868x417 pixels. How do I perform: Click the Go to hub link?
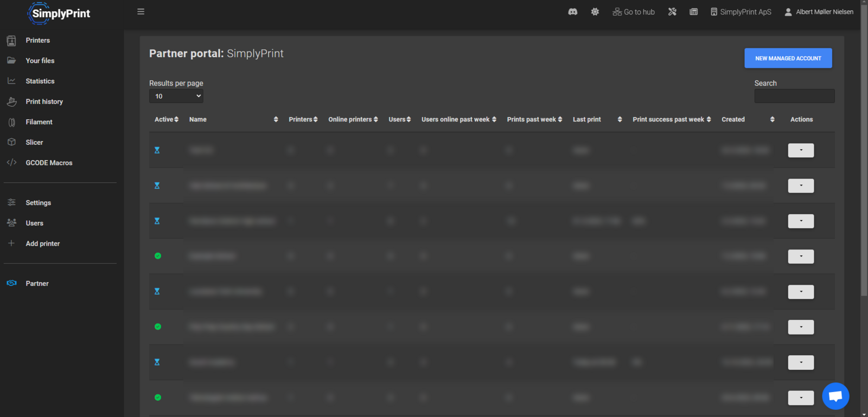point(634,12)
